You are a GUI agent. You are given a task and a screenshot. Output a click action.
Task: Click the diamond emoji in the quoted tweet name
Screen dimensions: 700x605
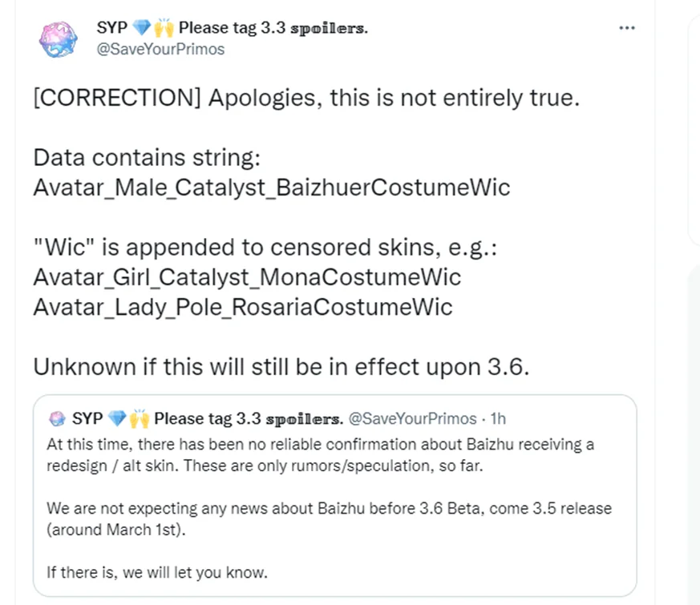pyautogui.click(x=117, y=419)
